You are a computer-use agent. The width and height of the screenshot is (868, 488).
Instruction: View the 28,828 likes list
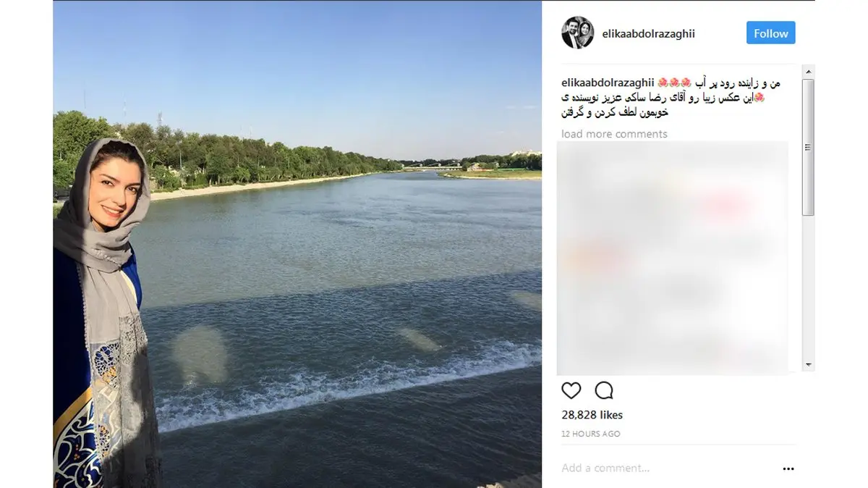click(x=592, y=415)
